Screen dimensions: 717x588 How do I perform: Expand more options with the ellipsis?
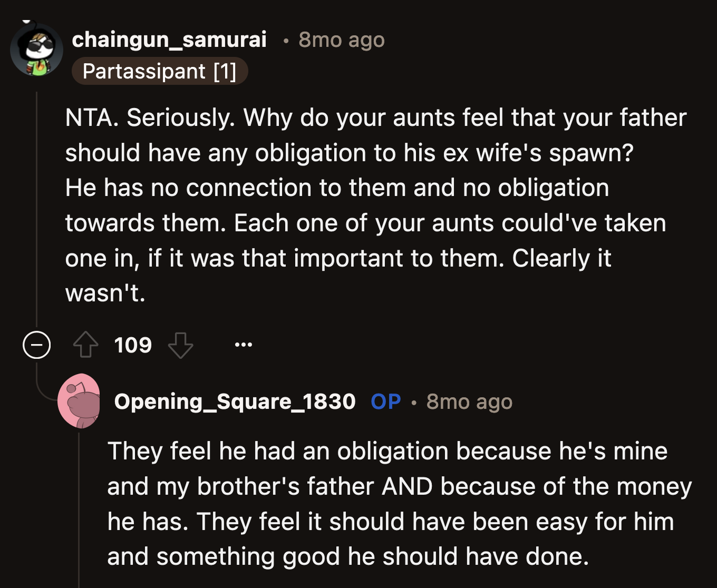243,344
